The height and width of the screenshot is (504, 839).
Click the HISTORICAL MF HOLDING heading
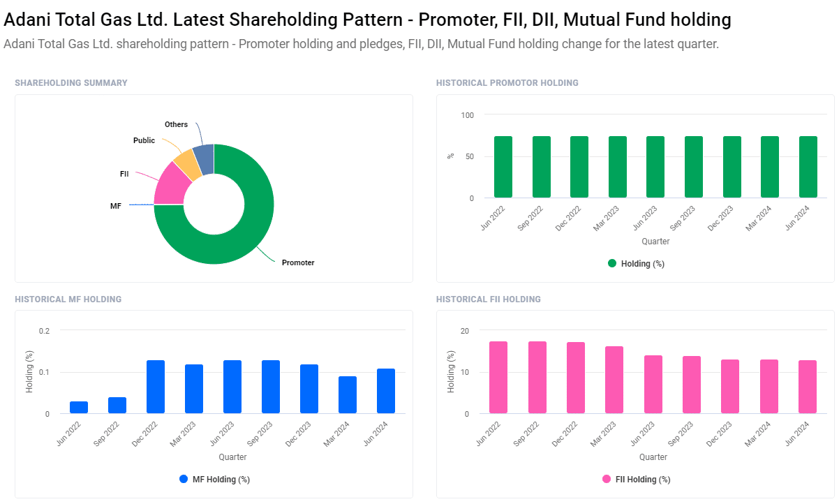click(x=68, y=299)
